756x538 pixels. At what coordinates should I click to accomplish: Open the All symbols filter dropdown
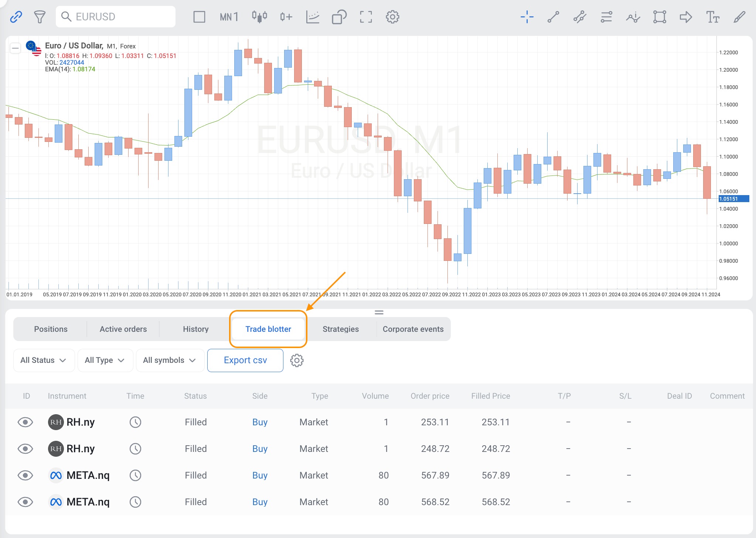(170, 360)
